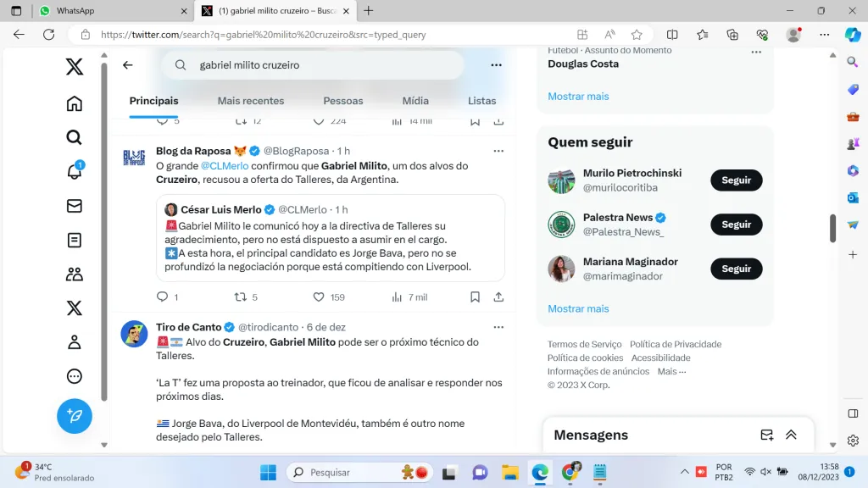The height and width of the screenshot is (488, 868).
Task: Click the compose post button
Action: coord(75,416)
